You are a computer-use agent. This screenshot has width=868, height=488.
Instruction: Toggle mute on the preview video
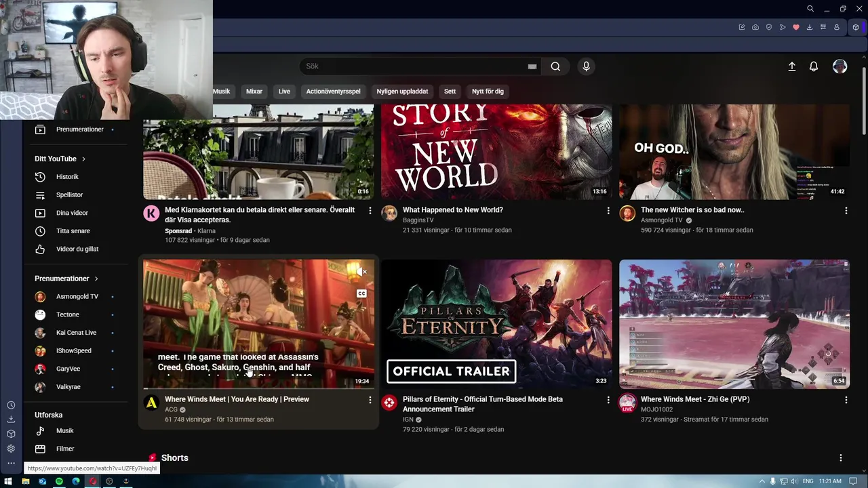tap(361, 272)
